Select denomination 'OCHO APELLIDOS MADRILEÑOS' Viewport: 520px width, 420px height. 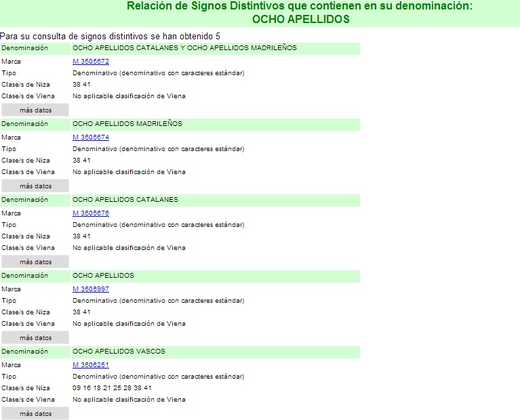pyautogui.click(x=127, y=124)
